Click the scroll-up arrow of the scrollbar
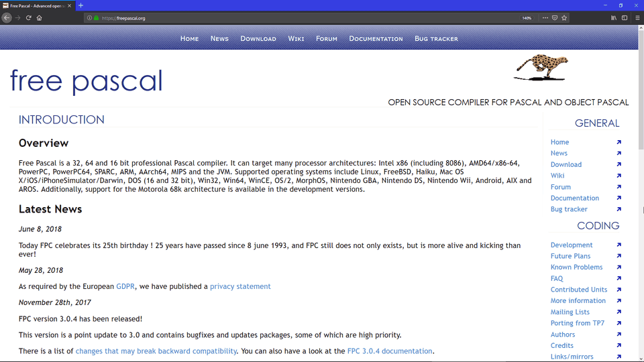This screenshot has width=644, height=362. click(641, 28)
